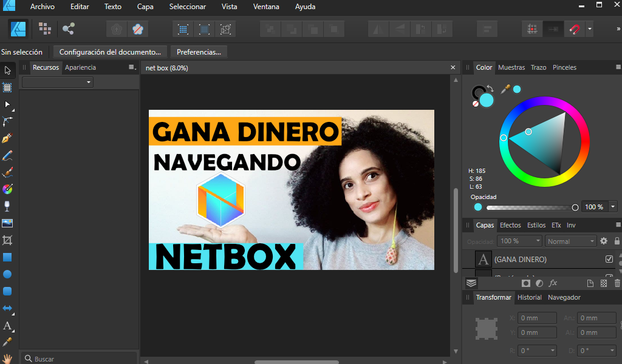Click the fx layer effects icon
Viewport: 622px width, 364px height.
pyautogui.click(x=553, y=283)
